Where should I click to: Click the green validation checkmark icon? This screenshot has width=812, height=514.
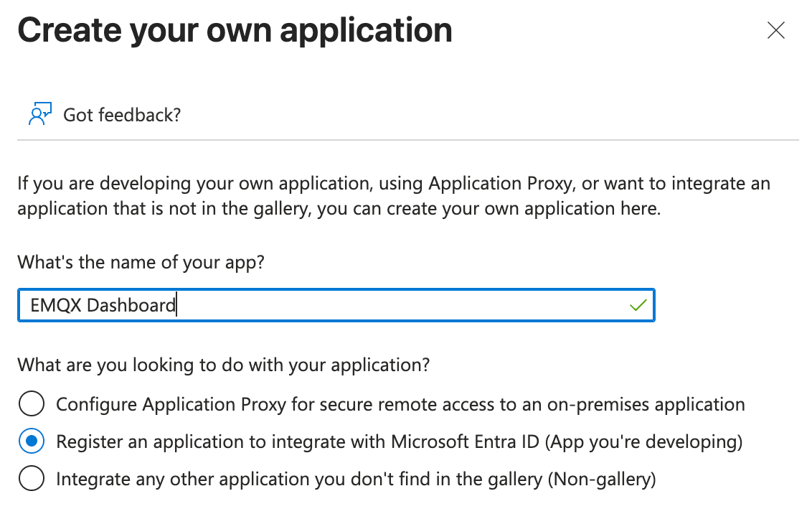(x=638, y=306)
